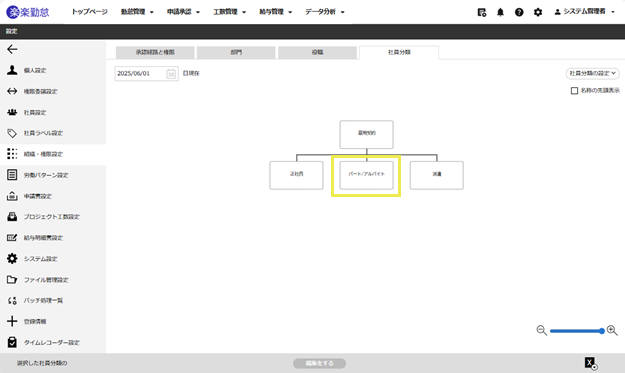
Task: Select the 正社員 node
Action: coord(296,175)
